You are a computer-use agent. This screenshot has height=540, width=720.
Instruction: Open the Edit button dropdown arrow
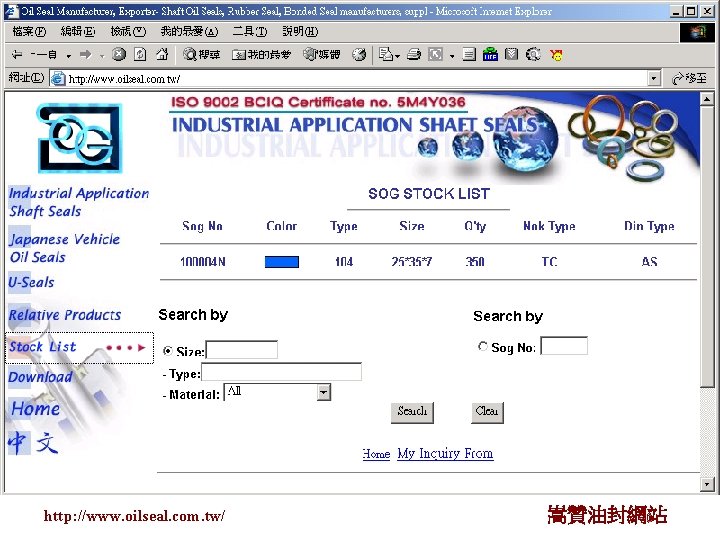[x=452, y=56]
